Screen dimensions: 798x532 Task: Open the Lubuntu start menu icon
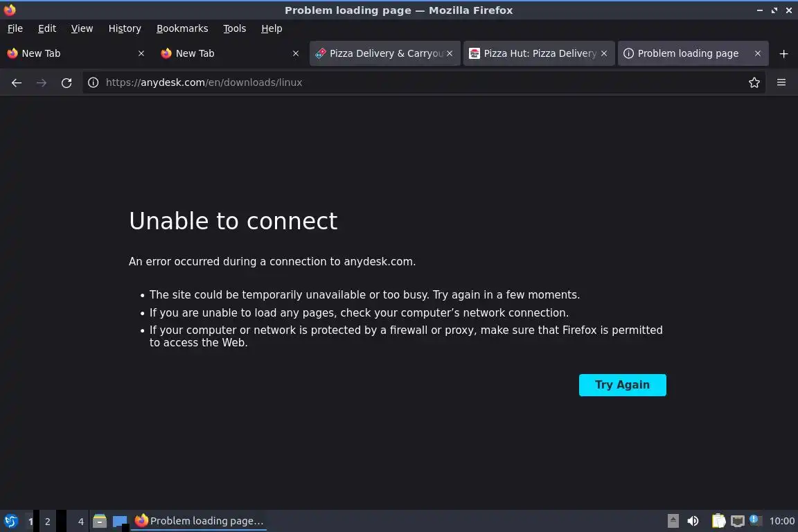10,521
